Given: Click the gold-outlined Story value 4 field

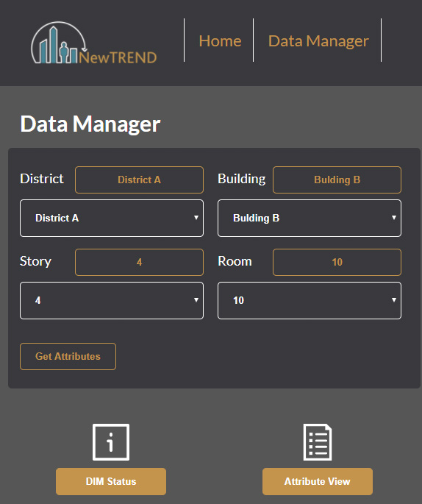Looking at the screenshot, I should (x=139, y=262).
